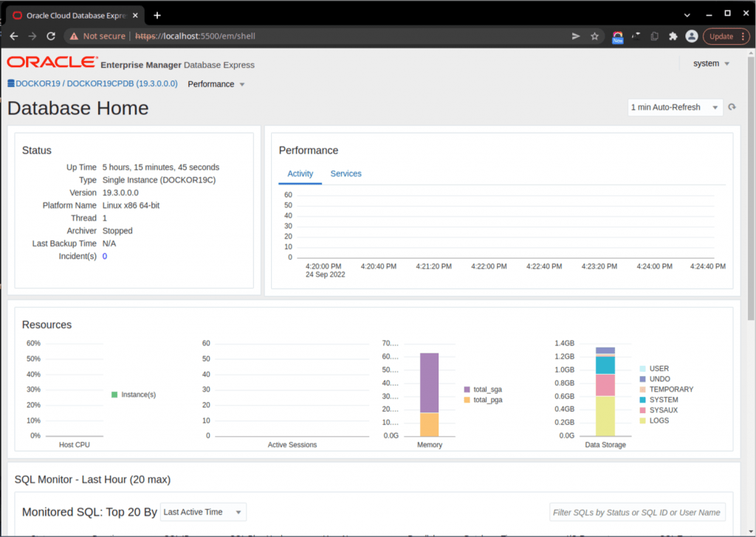Click the Up Time value text
The height and width of the screenshot is (537, 756).
pyautogui.click(x=160, y=167)
